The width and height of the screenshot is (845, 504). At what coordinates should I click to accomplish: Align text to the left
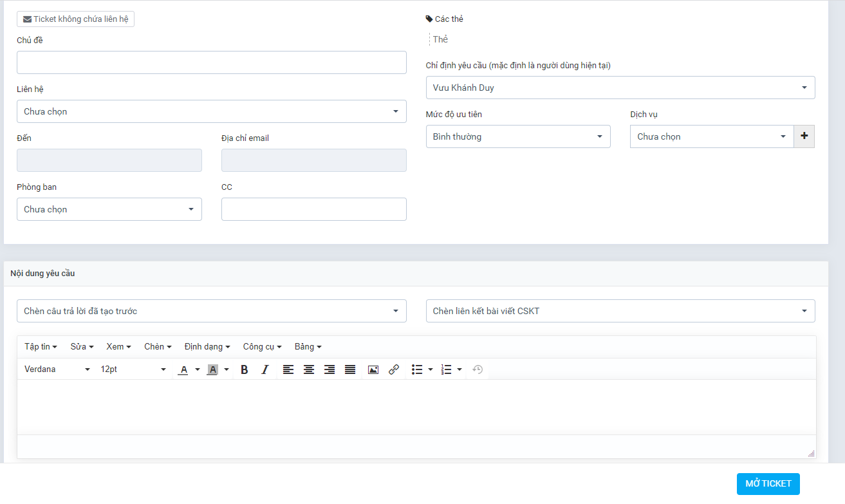(x=288, y=369)
